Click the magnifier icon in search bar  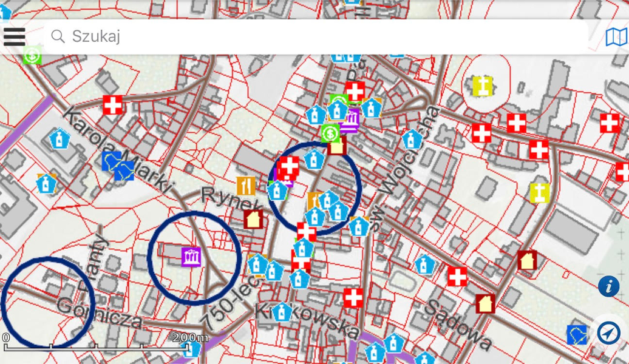(58, 36)
